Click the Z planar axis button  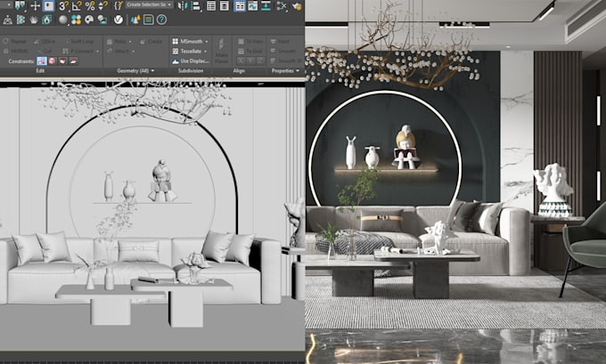coord(260,61)
